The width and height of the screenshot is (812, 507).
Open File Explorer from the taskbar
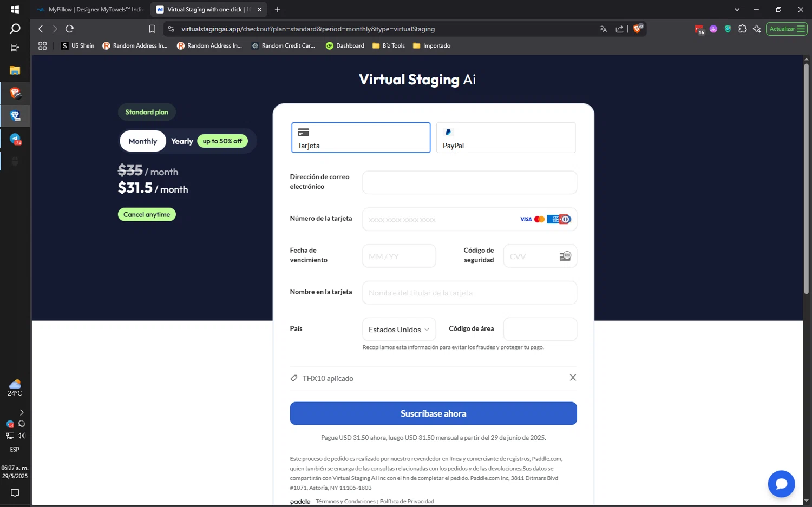coord(15,70)
